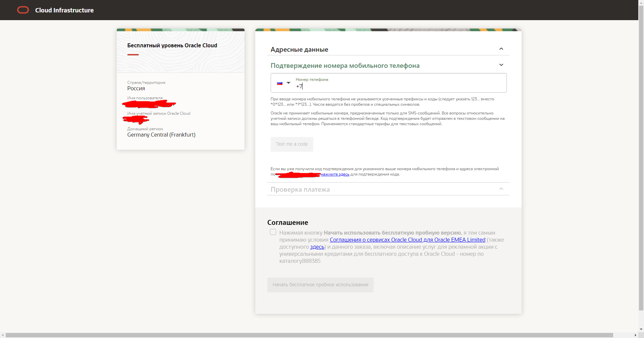The image size is (644, 338).
Task: Check the agreement acceptance checkbox
Action: click(273, 232)
